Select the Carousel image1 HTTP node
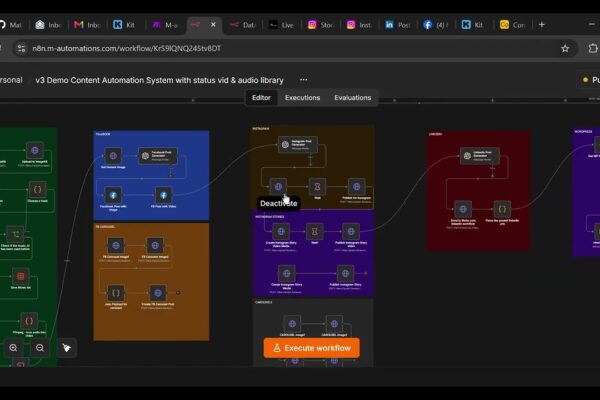The image size is (600, 400). pos(292,324)
